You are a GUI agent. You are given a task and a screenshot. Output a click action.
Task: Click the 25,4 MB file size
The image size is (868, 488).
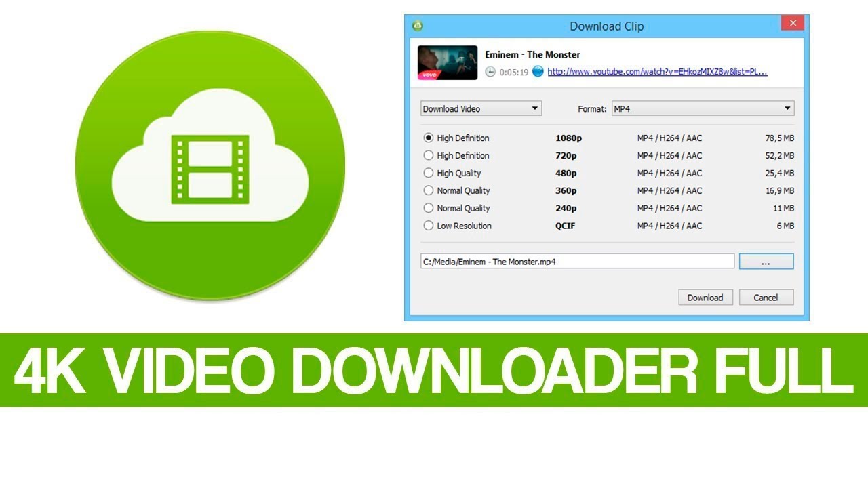779,173
